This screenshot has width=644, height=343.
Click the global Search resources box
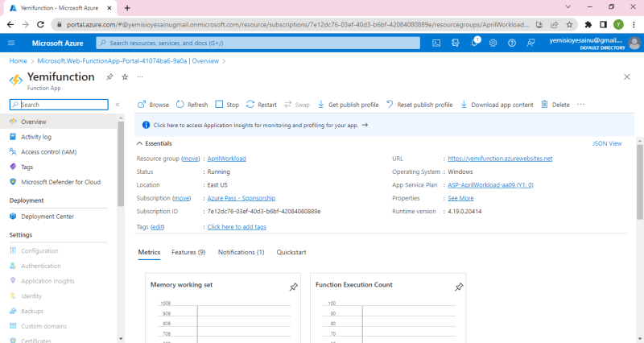coord(258,43)
